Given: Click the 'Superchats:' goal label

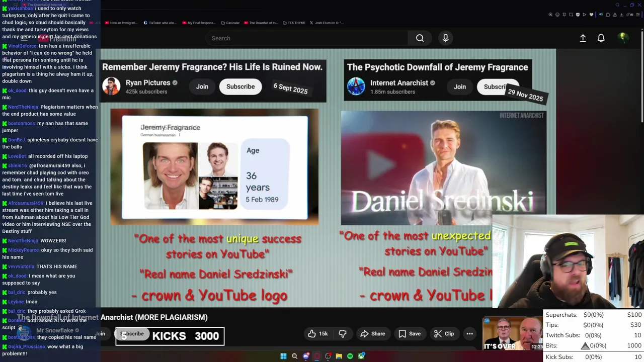Looking at the screenshot, I should click(x=561, y=315).
